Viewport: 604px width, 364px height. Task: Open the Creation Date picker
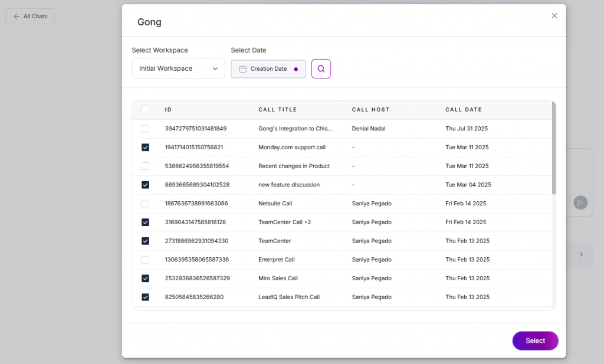click(x=268, y=69)
